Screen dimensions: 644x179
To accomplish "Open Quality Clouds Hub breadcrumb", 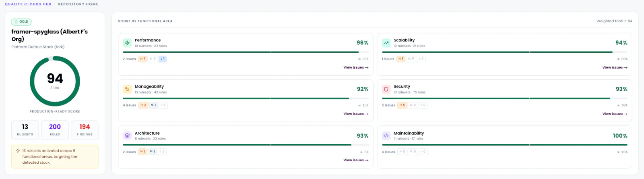I will click(x=28, y=4).
